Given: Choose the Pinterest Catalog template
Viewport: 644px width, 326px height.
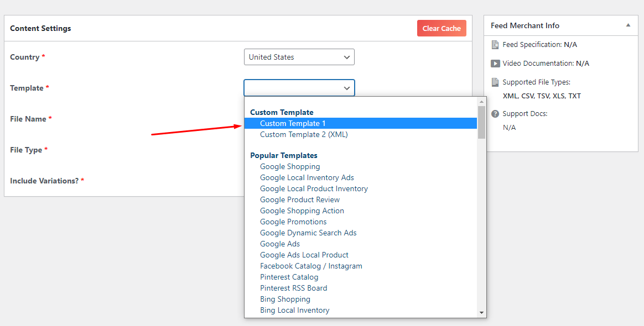Looking at the screenshot, I should (361, 277).
